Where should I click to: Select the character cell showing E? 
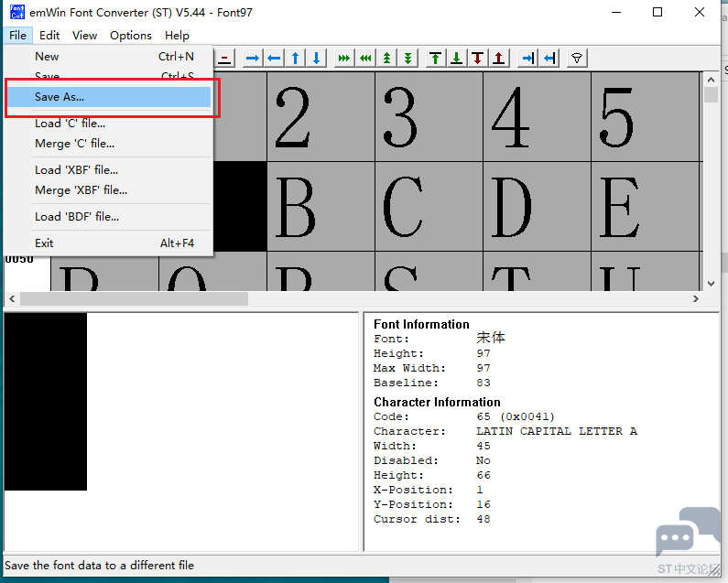[x=646, y=207]
